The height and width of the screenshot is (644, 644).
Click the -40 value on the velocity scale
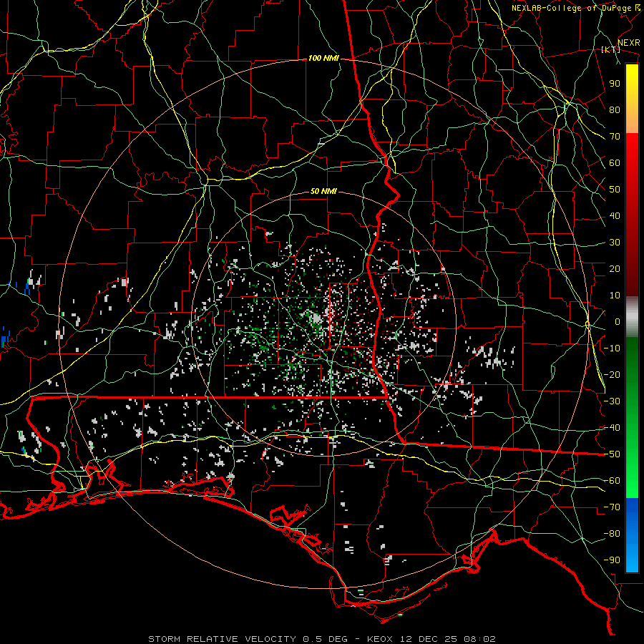click(x=612, y=428)
